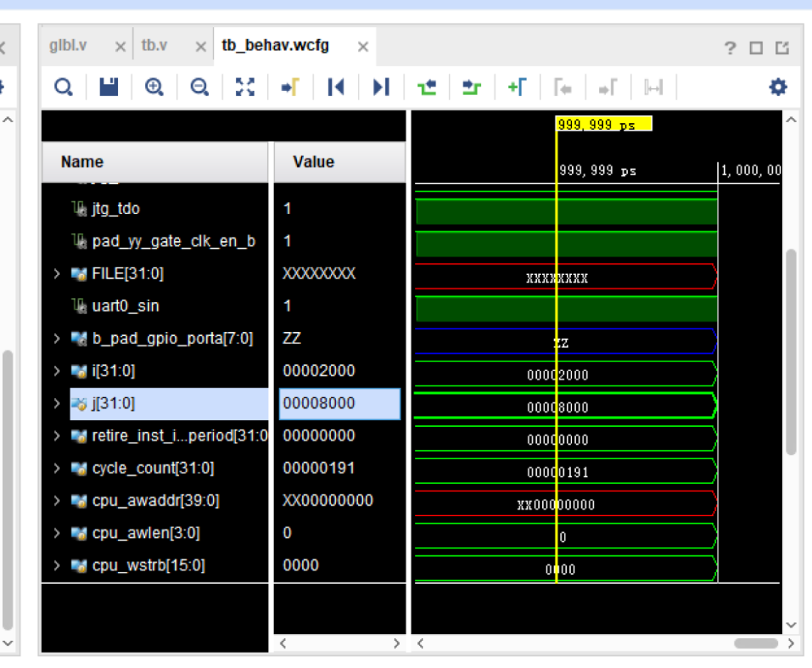Switch to tb.v tab

[x=154, y=46]
